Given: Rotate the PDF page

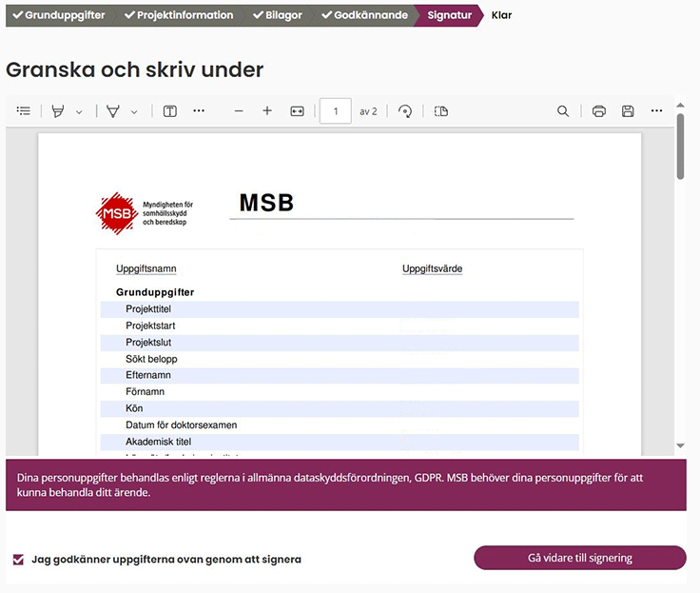Looking at the screenshot, I should pyautogui.click(x=406, y=111).
